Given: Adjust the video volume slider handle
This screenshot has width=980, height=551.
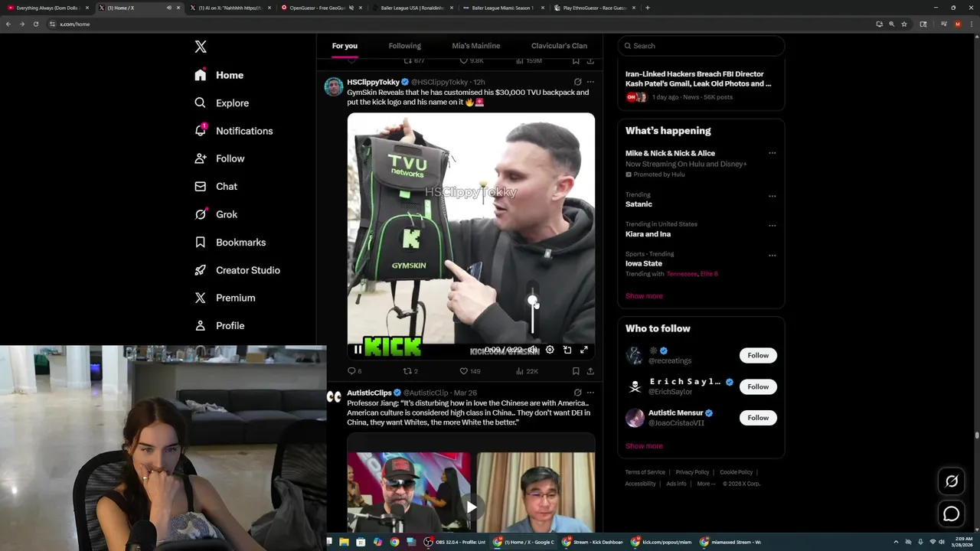Looking at the screenshot, I should click(533, 301).
